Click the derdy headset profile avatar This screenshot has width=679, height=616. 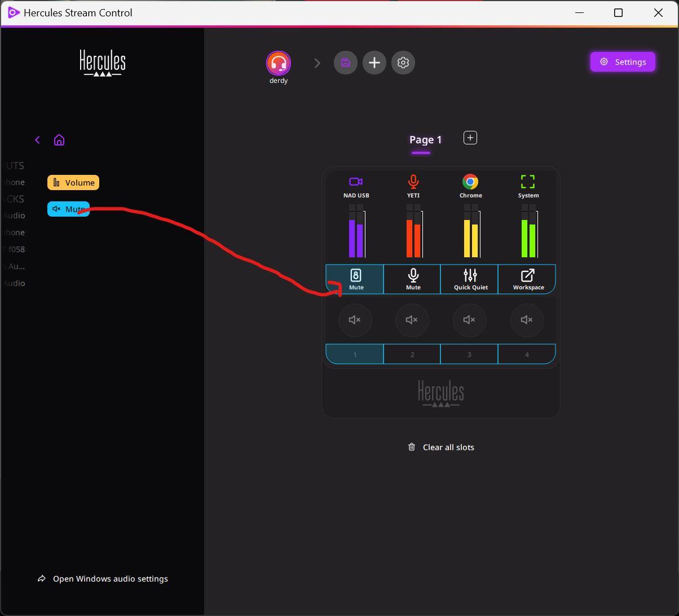[x=278, y=63]
